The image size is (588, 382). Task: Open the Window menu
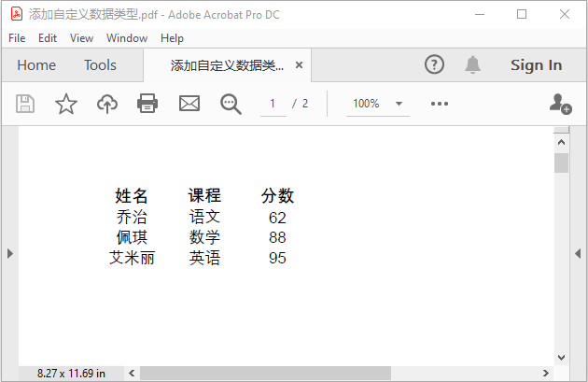[127, 38]
